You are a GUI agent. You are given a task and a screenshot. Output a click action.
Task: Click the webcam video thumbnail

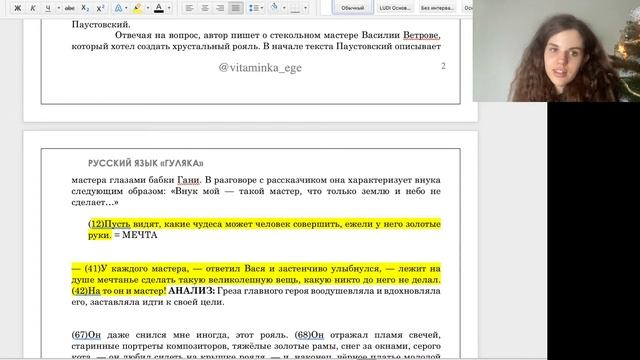pyautogui.click(x=556, y=51)
